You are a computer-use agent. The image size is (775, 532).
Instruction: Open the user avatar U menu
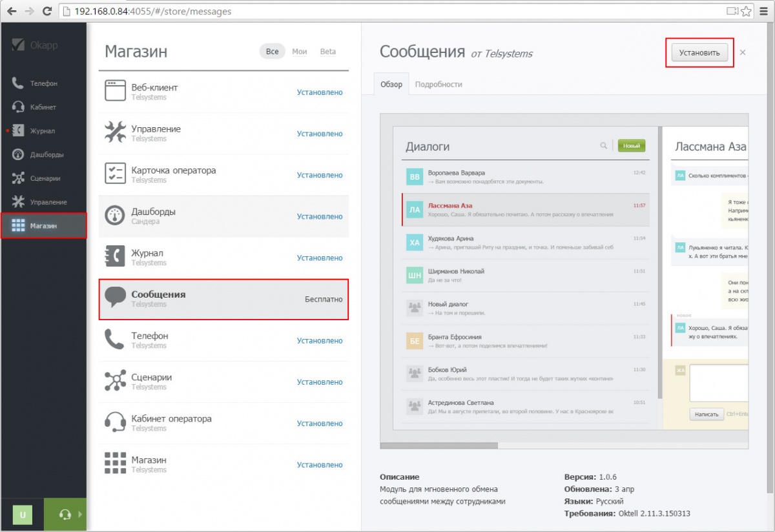(x=23, y=515)
